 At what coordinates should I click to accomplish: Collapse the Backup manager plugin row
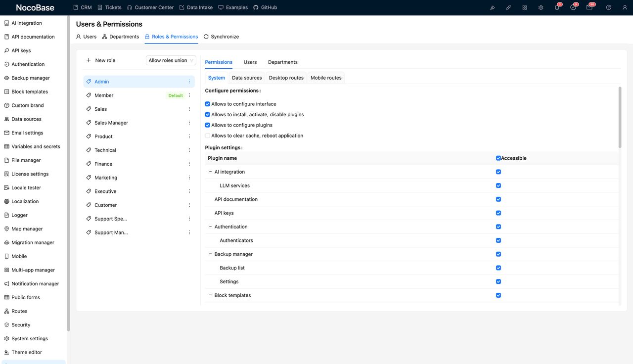pos(210,254)
